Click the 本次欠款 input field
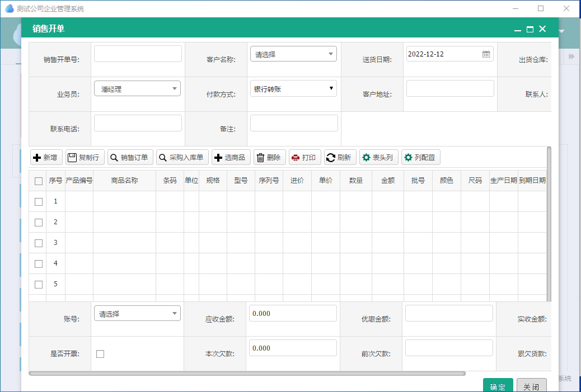The width and height of the screenshot is (581, 392). (293, 348)
